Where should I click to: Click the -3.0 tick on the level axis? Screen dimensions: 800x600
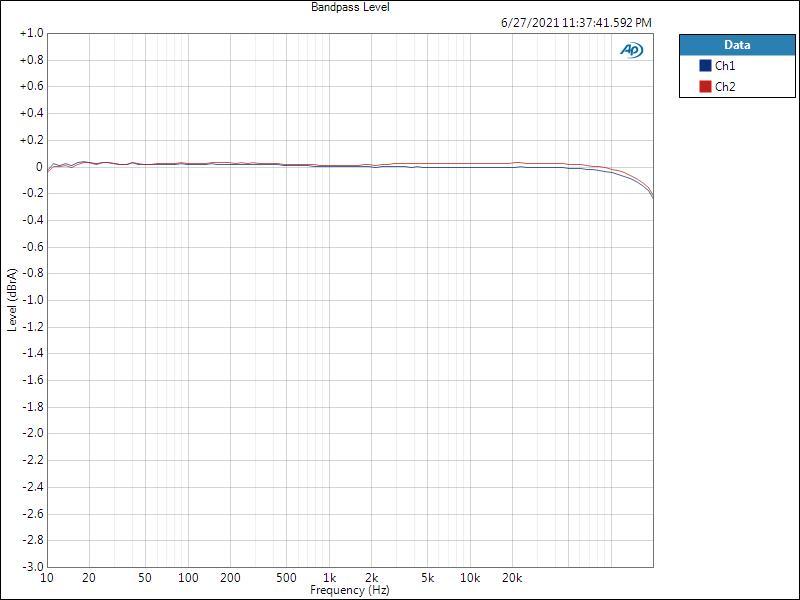(31, 566)
